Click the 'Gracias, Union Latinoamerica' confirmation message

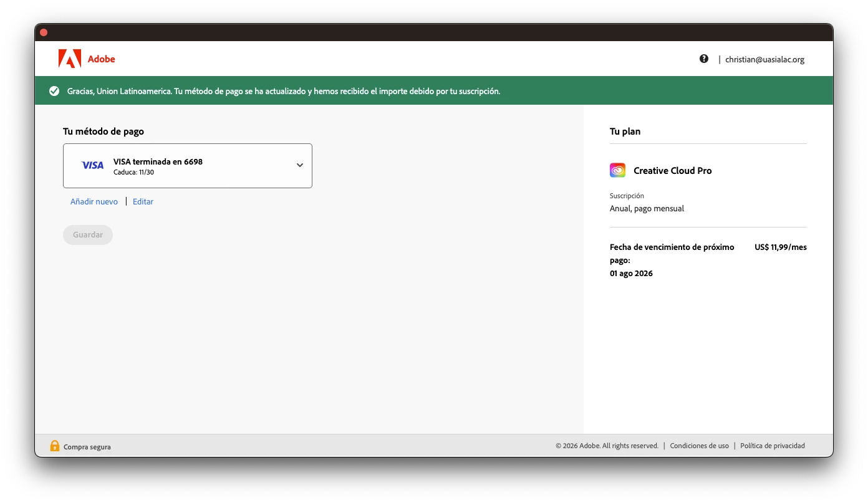(x=284, y=91)
